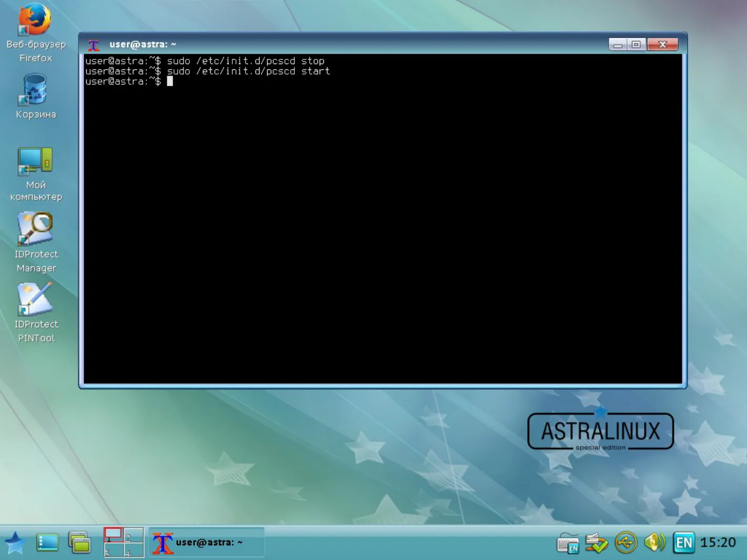Switch to virtual desktop 3 in pager
Screen dimensions: 747x560
pos(114,549)
